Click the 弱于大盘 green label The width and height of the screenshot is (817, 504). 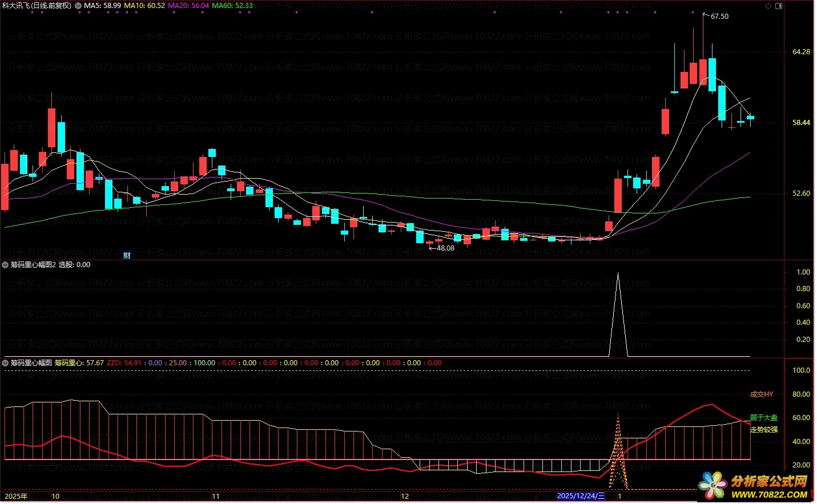[x=764, y=418]
